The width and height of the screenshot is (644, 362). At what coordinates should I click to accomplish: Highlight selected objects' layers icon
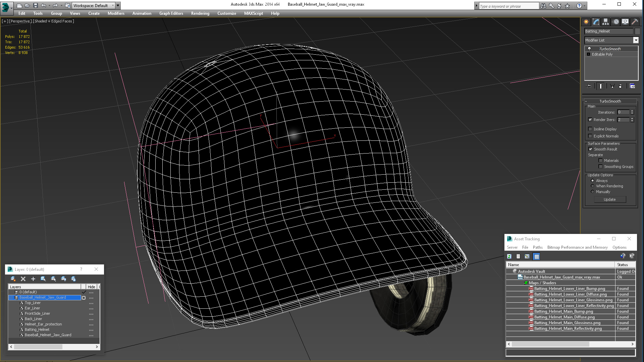[53, 279]
